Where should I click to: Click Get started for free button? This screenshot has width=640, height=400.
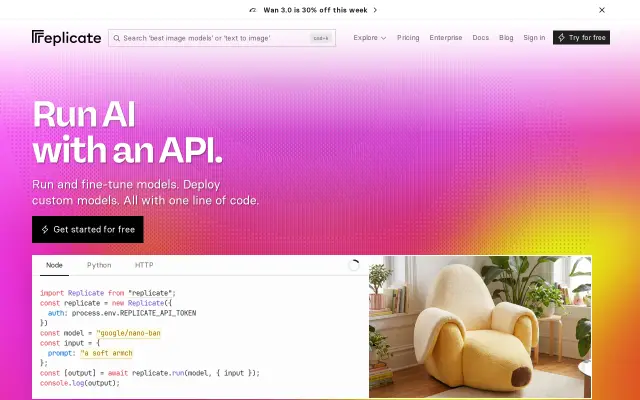click(x=88, y=229)
